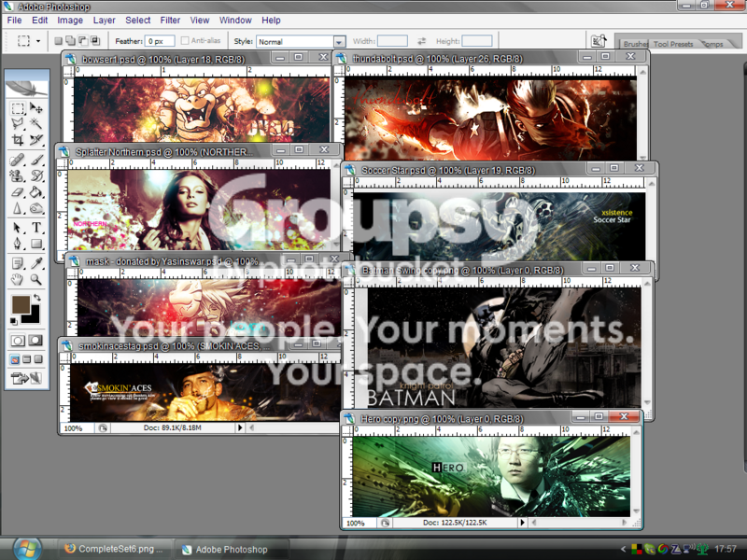The image size is (747, 560).
Task: Select the Hand tool
Action: 18,279
